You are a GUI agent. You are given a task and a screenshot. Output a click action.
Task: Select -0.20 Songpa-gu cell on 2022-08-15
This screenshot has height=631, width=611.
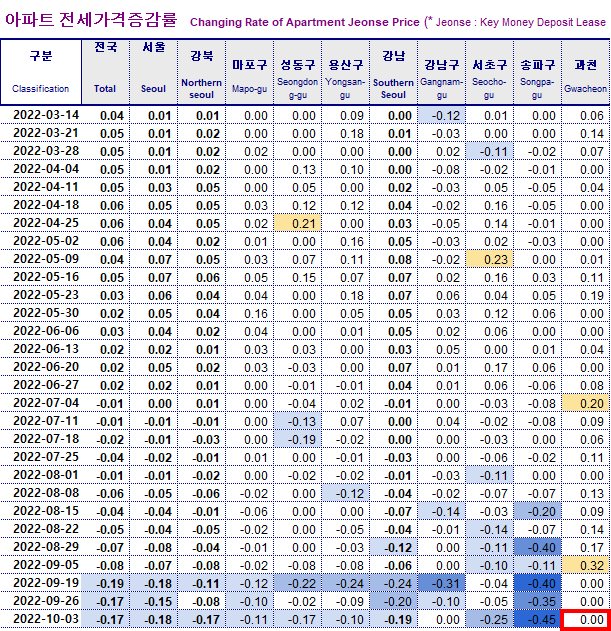pyautogui.click(x=537, y=511)
